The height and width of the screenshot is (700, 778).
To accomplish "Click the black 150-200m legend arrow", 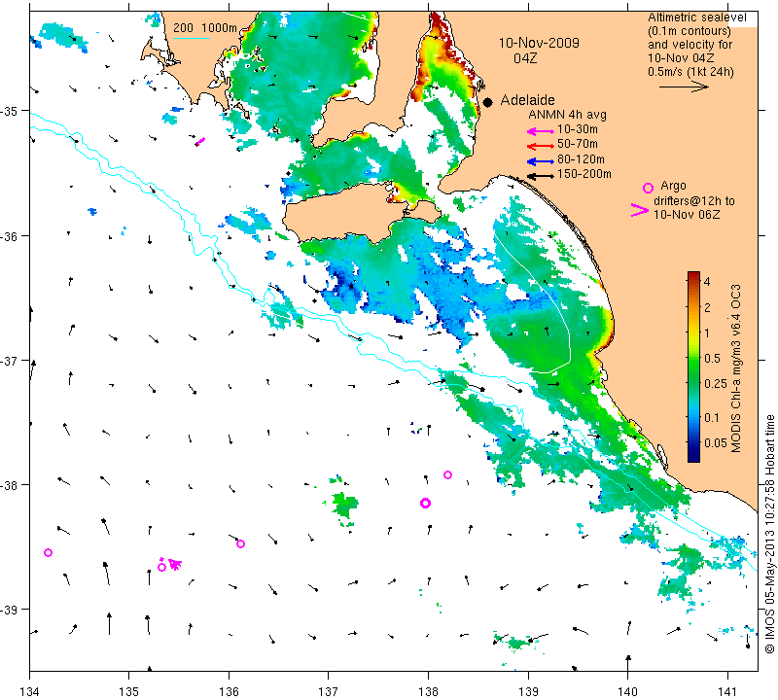I will [x=541, y=176].
